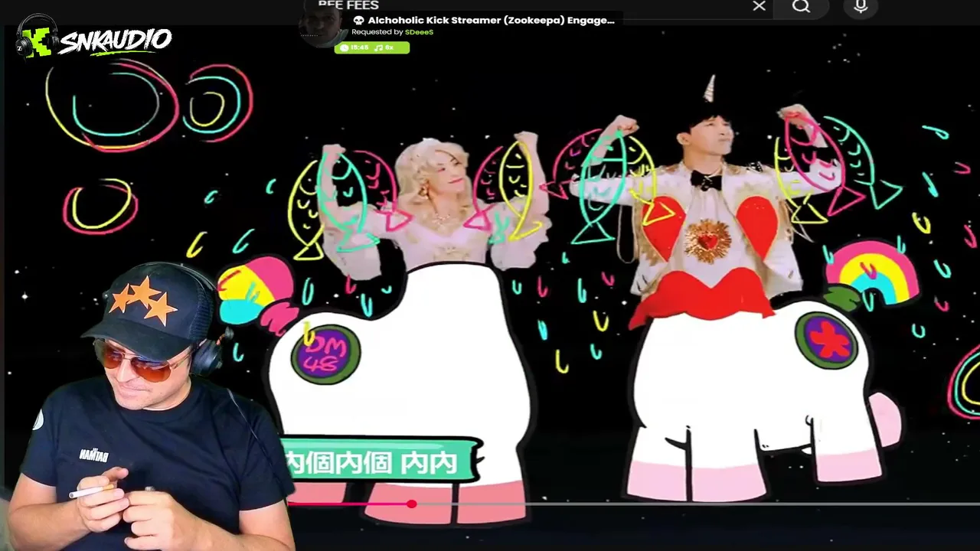Viewport: 980px width, 551px height.
Task: Select the green 15:48 duration badge
Action: coord(371,47)
